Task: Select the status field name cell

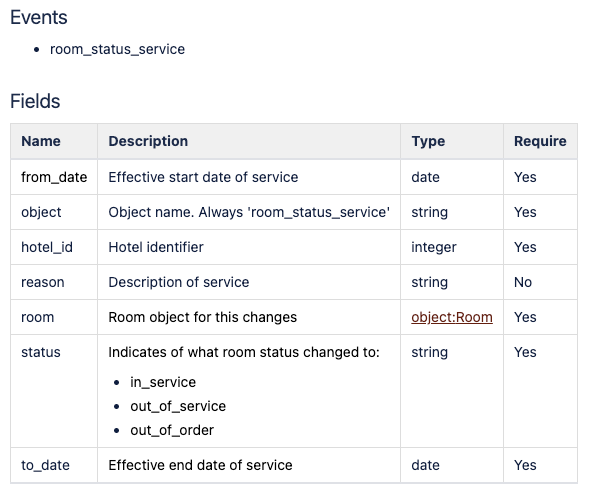Action: (54, 391)
